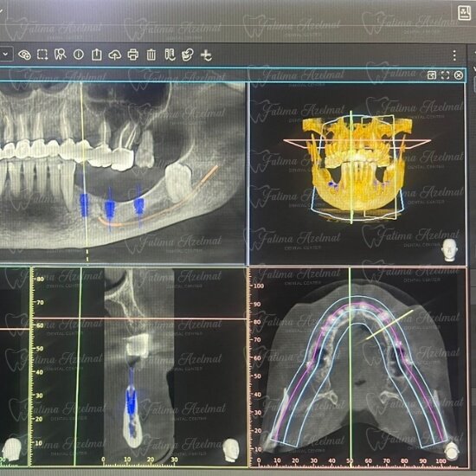Click the plus icon at the toolbar's end
Screen dimensions: 476x476
(x=206, y=55)
